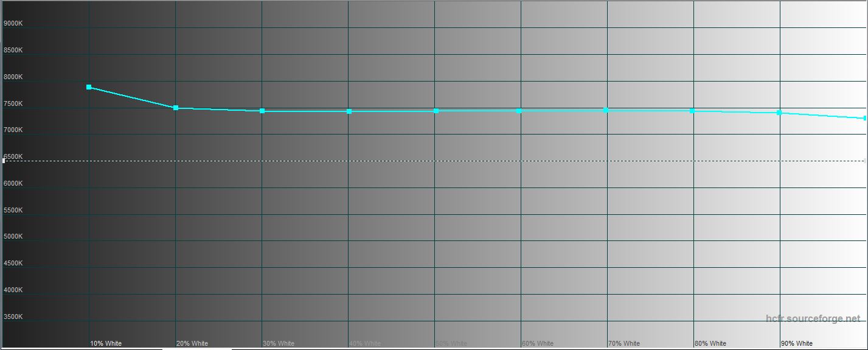This screenshot has width=868, height=350.
Task: Click the 6000K temperature label
Action: pyautogui.click(x=13, y=183)
